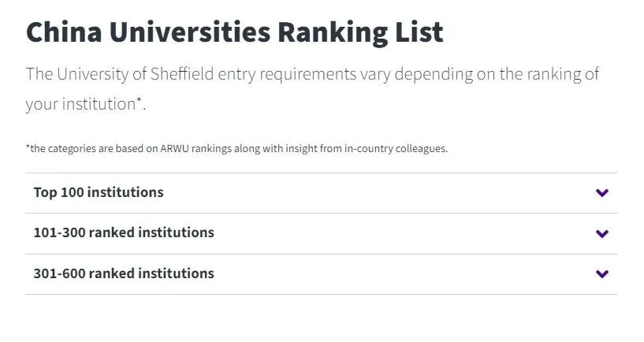Expand the 101-300 ranked institutions section

[x=321, y=233]
